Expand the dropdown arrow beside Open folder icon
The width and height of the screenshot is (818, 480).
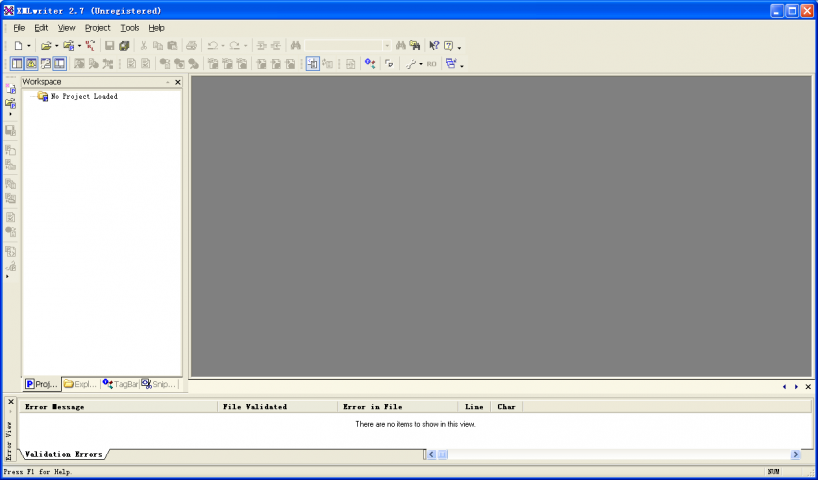coord(56,46)
